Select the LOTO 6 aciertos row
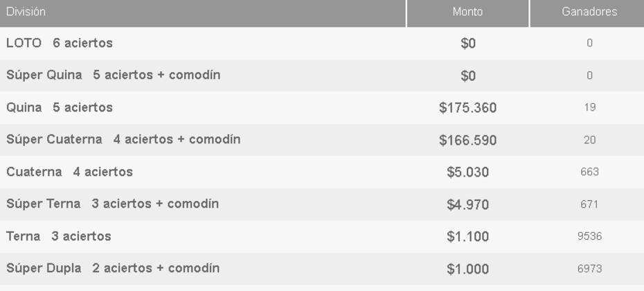The width and height of the screenshot is (644, 291). (x=322, y=43)
